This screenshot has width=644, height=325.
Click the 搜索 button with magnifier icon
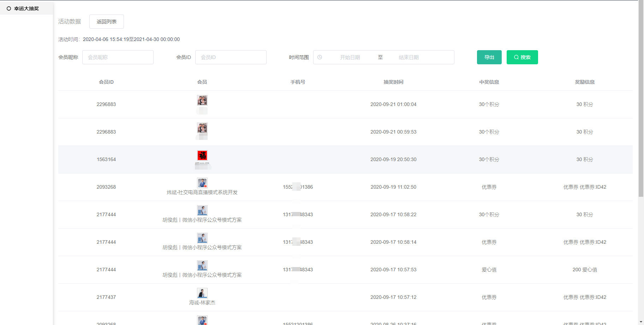[x=522, y=57]
